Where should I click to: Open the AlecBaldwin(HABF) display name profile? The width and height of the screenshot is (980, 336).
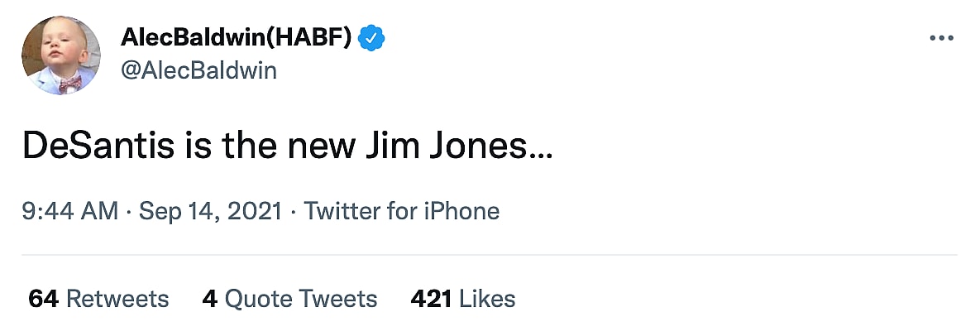click(x=237, y=37)
